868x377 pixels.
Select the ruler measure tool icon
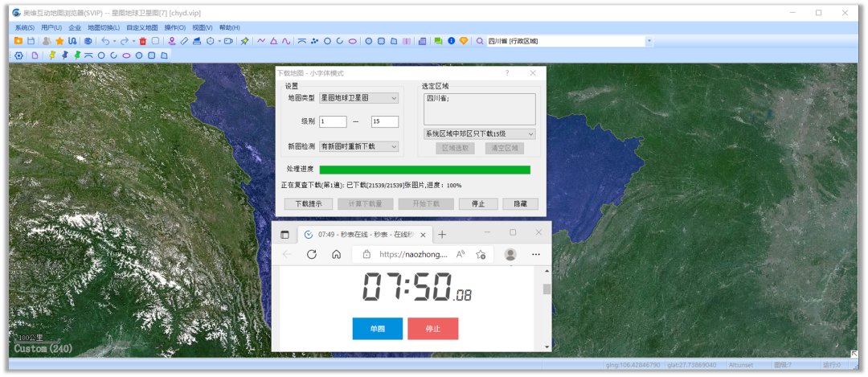pyautogui.click(x=184, y=41)
